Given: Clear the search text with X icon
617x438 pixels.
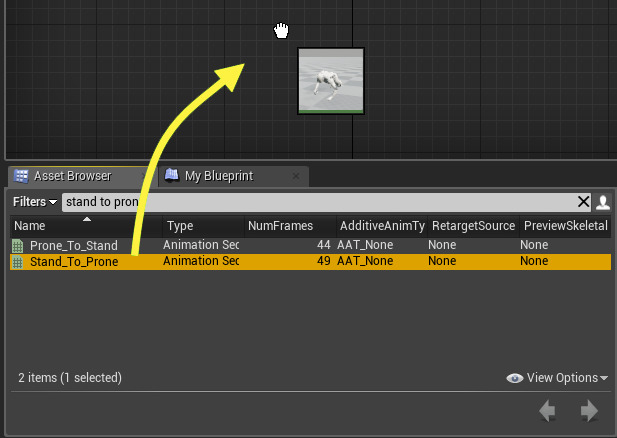Looking at the screenshot, I should (x=584, y=202).
